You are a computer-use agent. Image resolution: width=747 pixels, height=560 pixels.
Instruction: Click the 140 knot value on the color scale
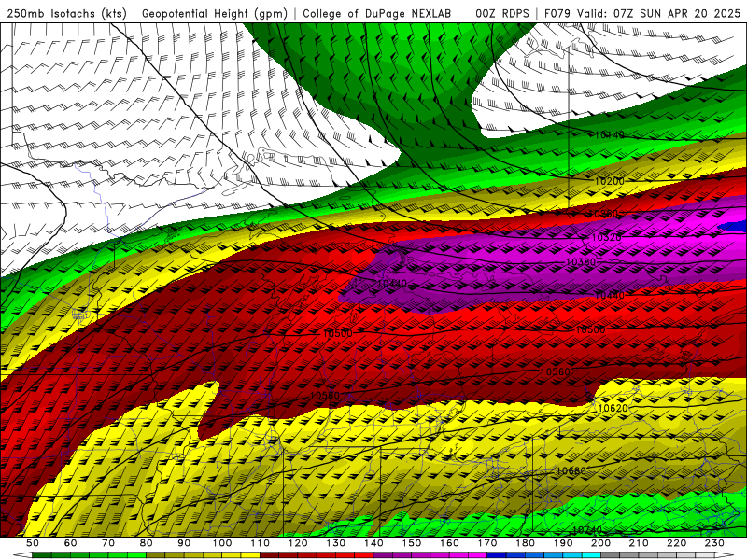373,543
